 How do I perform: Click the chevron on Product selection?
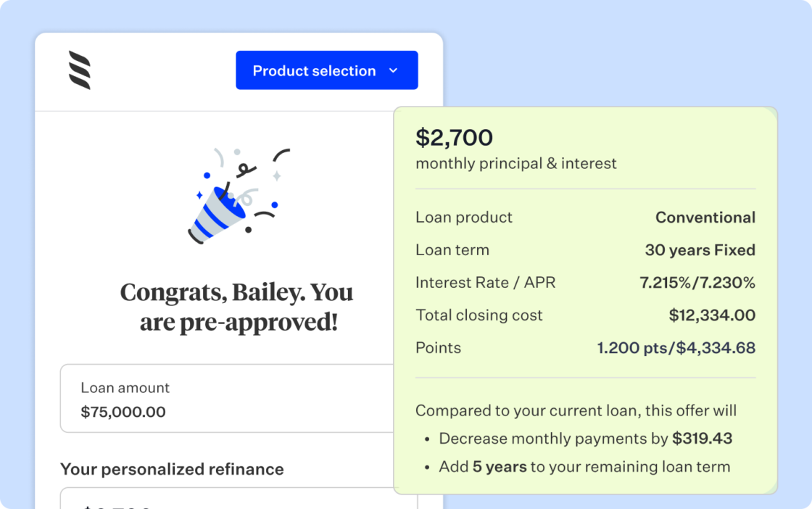click(x=393, y=70)
